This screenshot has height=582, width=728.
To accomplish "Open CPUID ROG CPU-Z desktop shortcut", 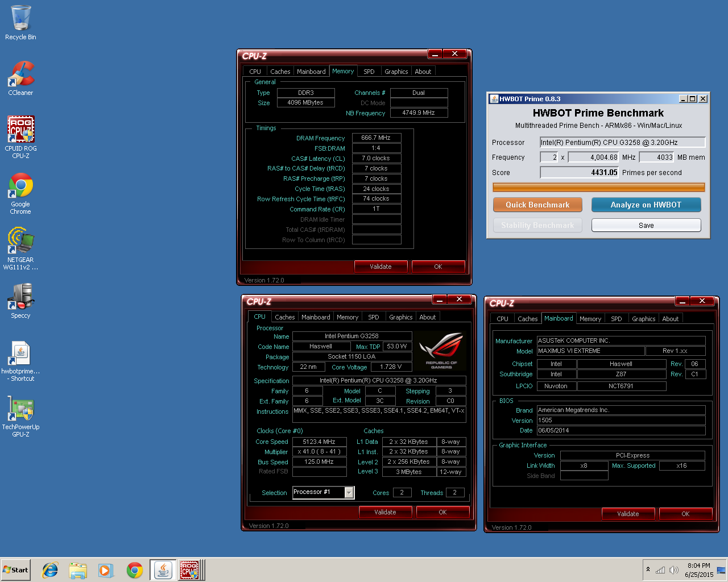I will tap(20, 137).
